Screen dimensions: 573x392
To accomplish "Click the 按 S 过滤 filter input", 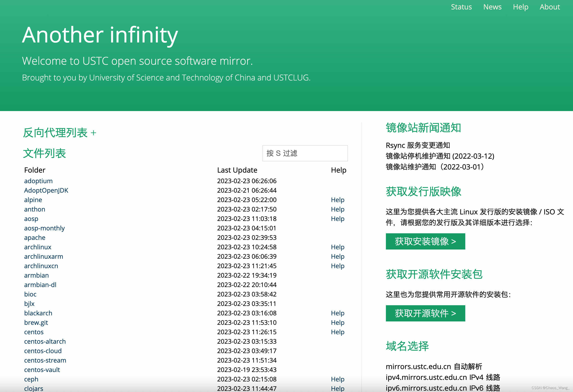I will point(305,153).
